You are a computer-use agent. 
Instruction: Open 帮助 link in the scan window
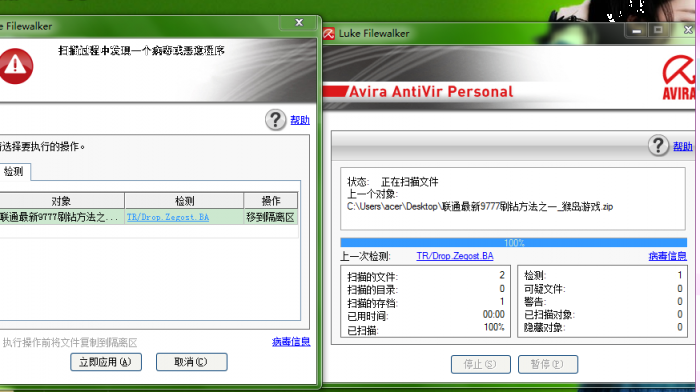point(683,146)
